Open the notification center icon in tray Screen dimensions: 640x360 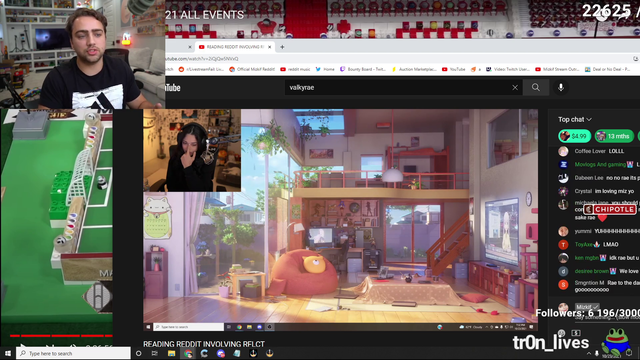click(x=630, y=353)
